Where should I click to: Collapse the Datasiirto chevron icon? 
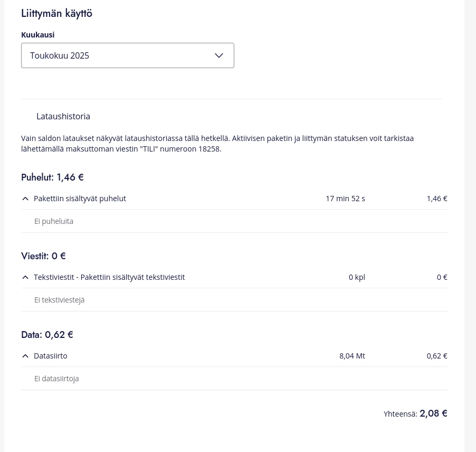(25, 356)
